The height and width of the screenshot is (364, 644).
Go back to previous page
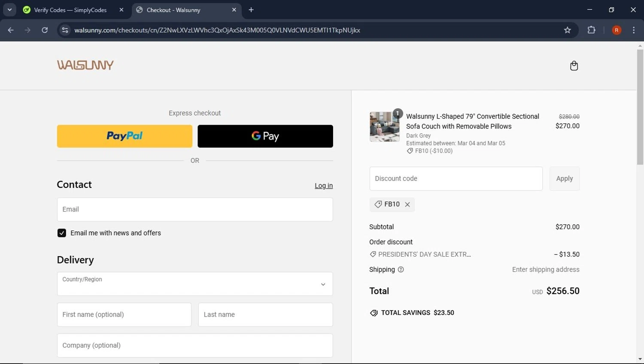(x=11, y=30)
